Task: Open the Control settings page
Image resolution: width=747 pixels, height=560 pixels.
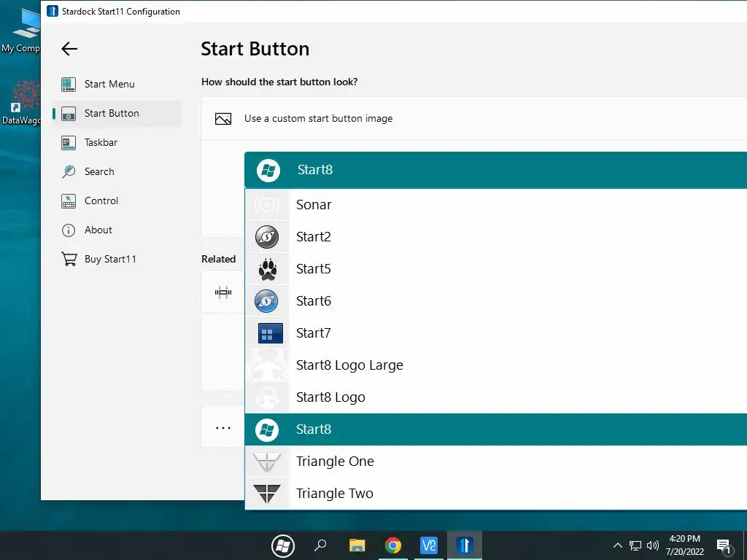Action: [x=117, y=201]
